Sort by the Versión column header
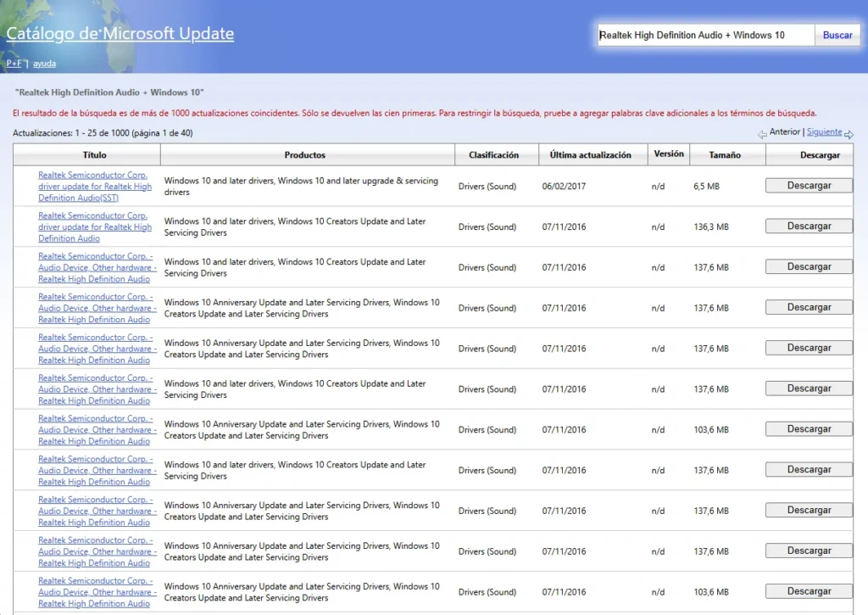868x615 pixels. point(669,154)
